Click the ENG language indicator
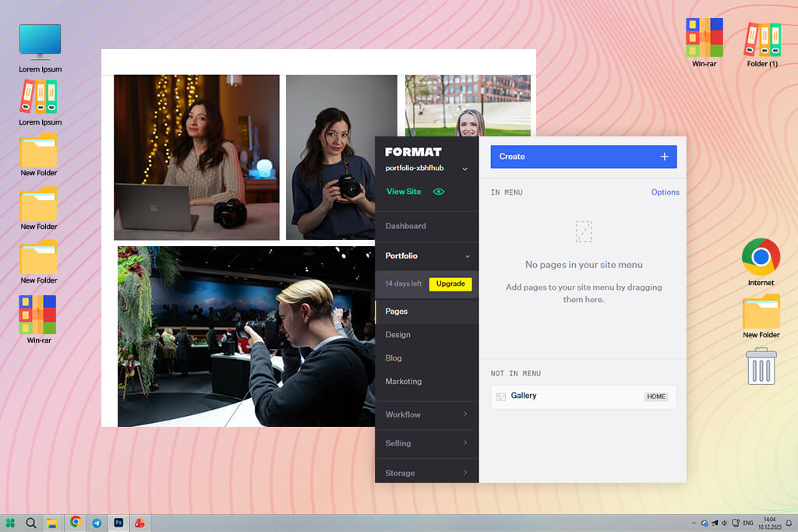The height and width of the screenshot is (532, 798). point(747,523)
